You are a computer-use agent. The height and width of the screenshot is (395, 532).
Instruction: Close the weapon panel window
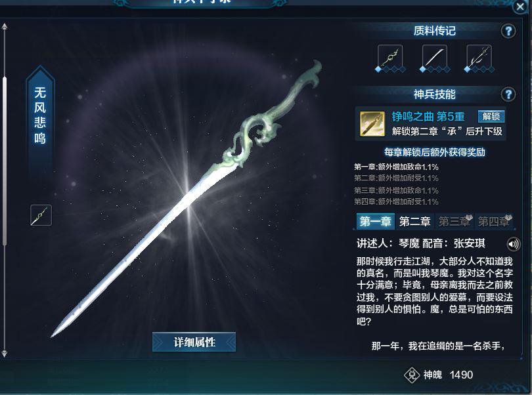(x=520, y=7)
